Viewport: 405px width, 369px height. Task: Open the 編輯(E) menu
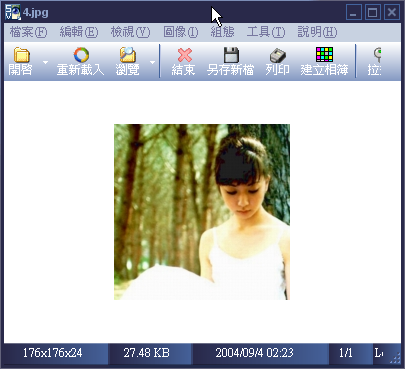tap(79, 32)
